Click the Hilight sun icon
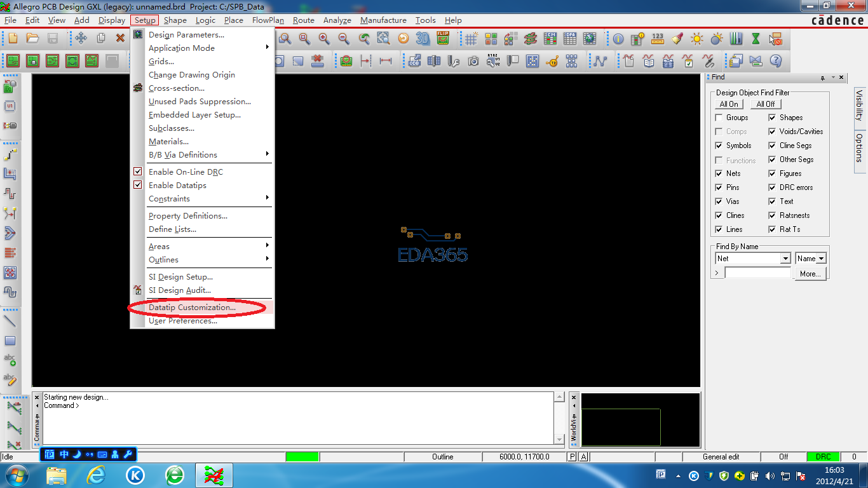Viewport: 868px width, 488px height. [697, 38]
